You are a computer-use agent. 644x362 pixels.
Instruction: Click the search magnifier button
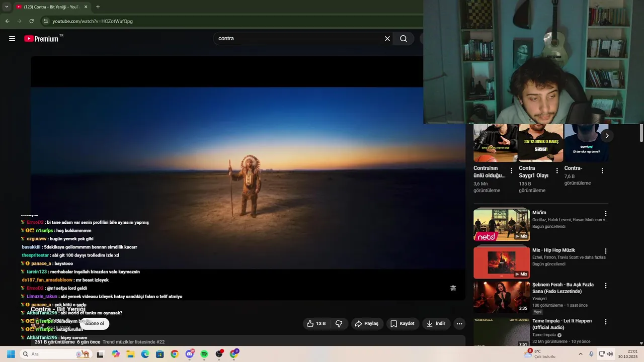[x=404, y=39]
